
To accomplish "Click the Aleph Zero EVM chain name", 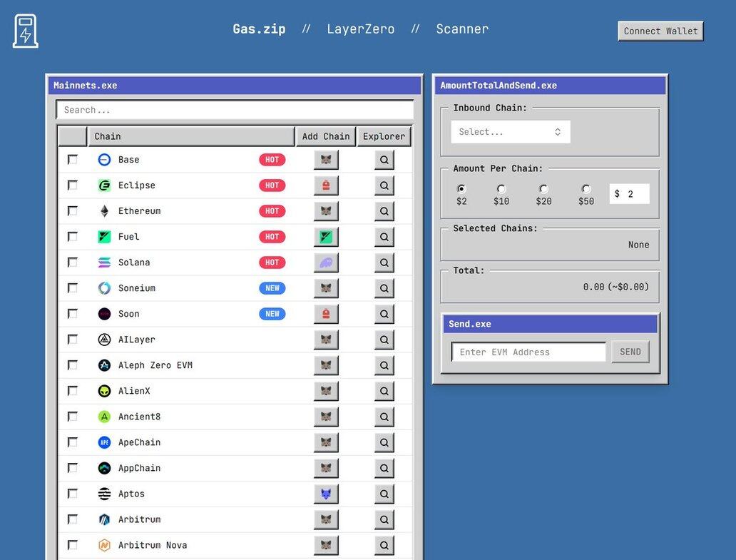I will 155,365.
